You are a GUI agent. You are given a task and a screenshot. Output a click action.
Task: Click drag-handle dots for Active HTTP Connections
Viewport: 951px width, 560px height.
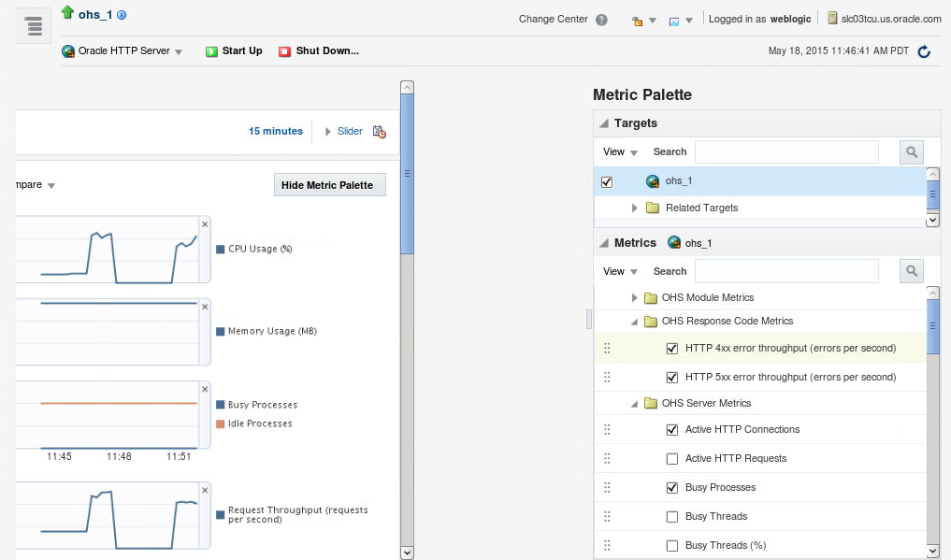click(607, 429)
